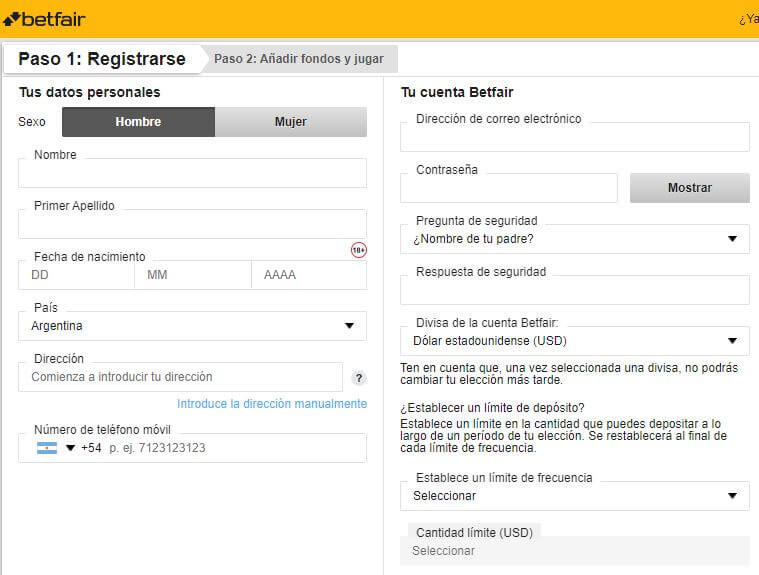Focus the Nombre input field
This screenshot has width=759, height=575.
192,173
